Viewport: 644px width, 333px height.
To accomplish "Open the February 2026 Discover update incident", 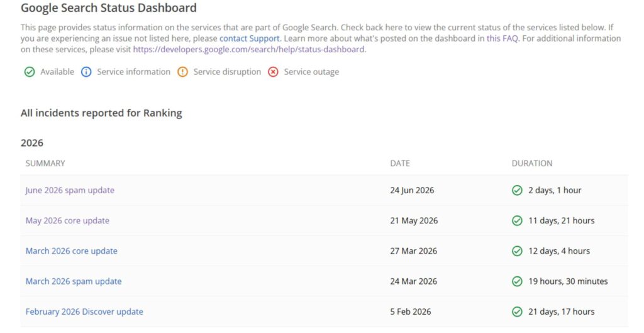I will tap(84, 312).
